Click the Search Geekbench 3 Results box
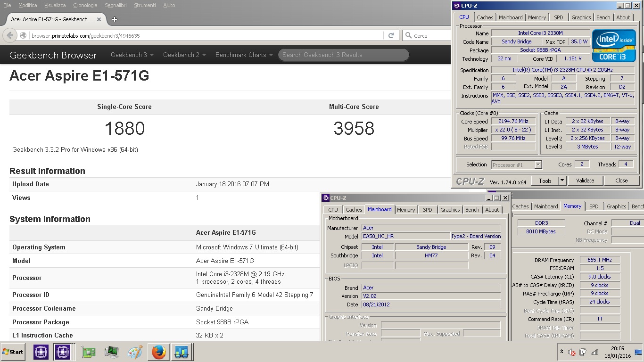Image resolution: width=644 pixels, height=362 pixels. click(344, 55)
